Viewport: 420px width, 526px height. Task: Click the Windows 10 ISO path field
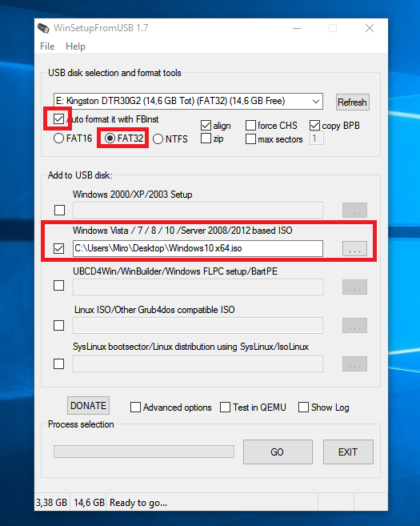click(x=198, y=248)
